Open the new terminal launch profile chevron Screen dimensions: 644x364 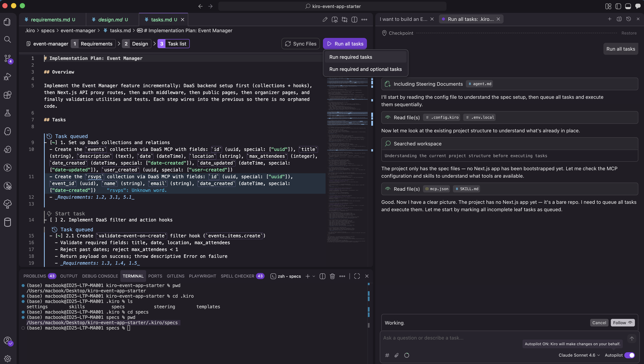coord(314,276)
